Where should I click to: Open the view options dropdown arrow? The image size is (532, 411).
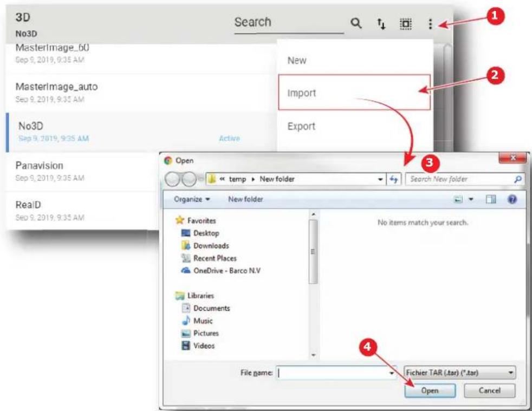(471, 199)
